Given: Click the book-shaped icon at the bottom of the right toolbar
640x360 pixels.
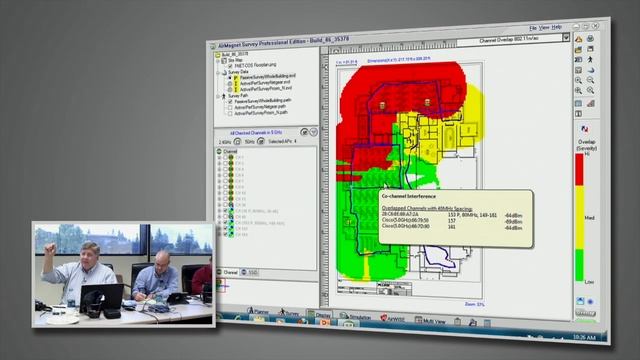Looking at the screenshot, I should [x=578, y=113].
